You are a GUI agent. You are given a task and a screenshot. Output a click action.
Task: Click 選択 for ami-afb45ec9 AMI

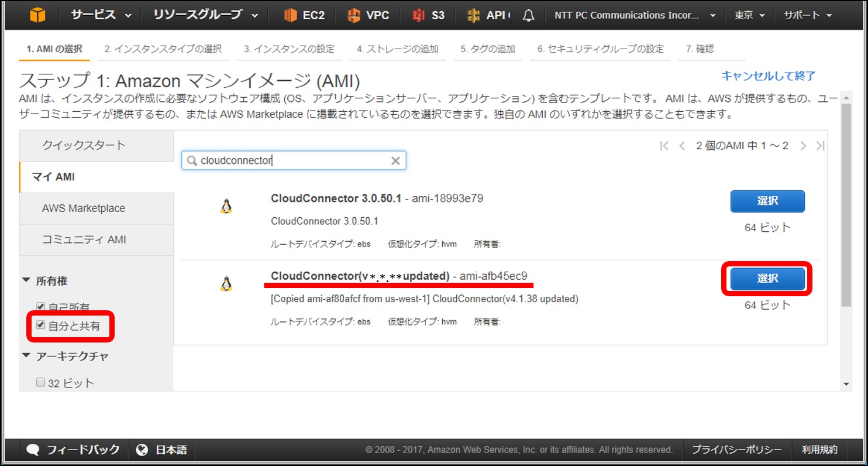(767, 279)
